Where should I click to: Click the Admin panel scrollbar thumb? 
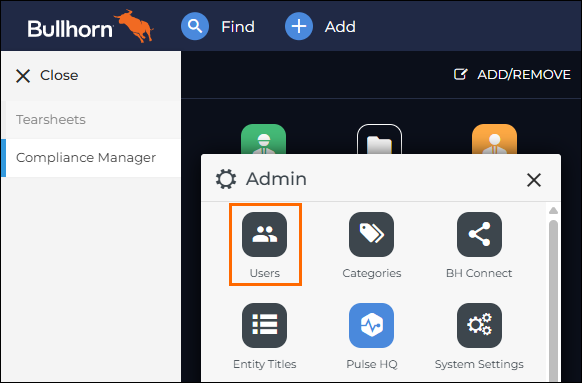[x=553, y=301]
